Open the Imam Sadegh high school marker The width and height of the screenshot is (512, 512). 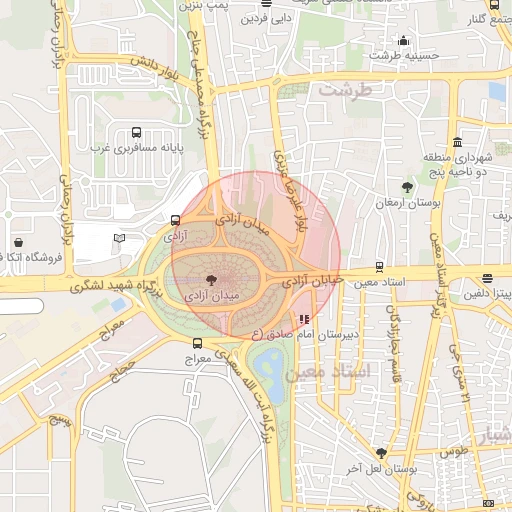pyautogui.click(x=304, y=319)
